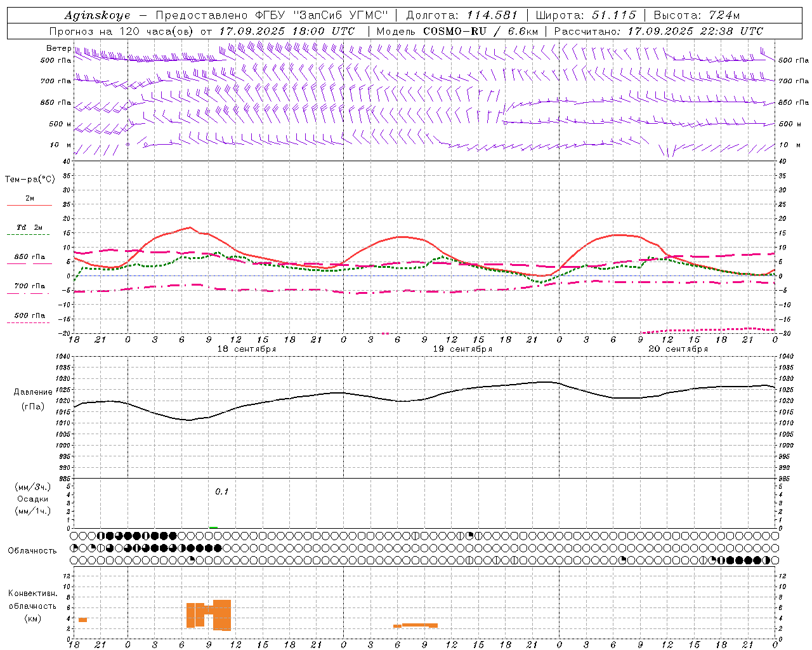The width and height of the screenshot is (812, 650).
Task: Click the (мм/3ч.) precipitation unit label
Action: [33, 487]
